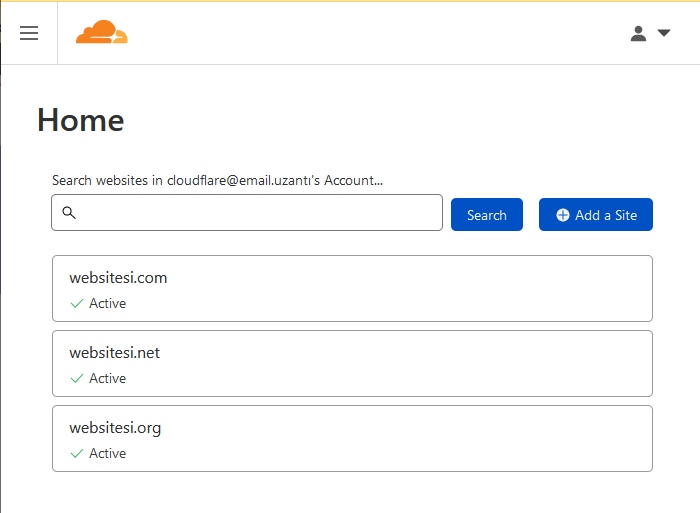Open the websitesi.org domain
This screenshot has height=513, width=700.
coord(115,428)
